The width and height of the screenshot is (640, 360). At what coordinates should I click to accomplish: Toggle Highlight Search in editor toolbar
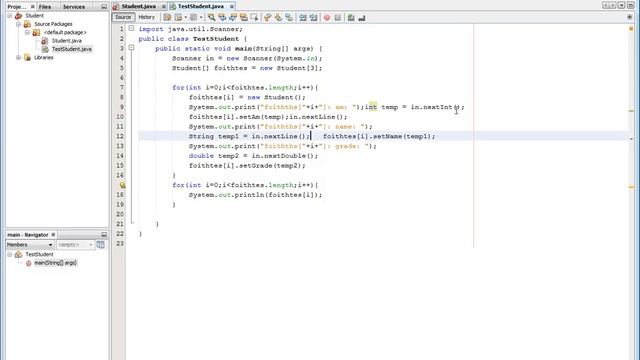[x=244, y=18]
